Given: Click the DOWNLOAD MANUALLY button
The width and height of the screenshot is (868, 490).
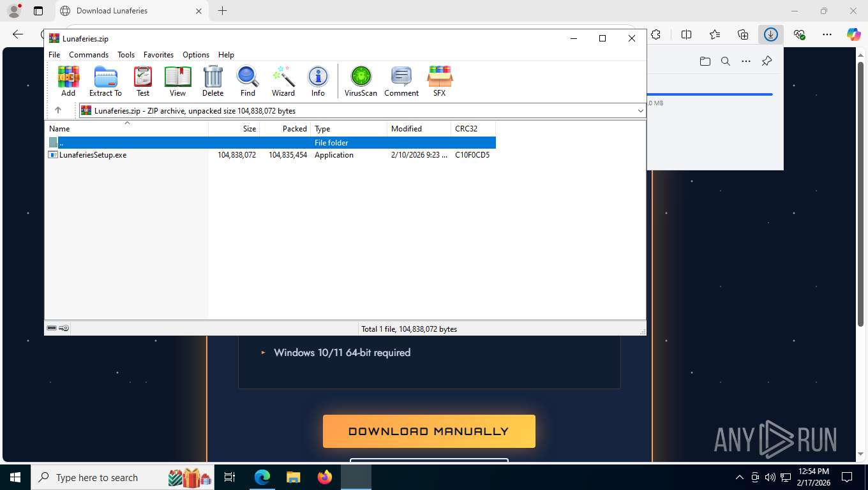Looking at the screenshot, I should (x=429, y=431).
